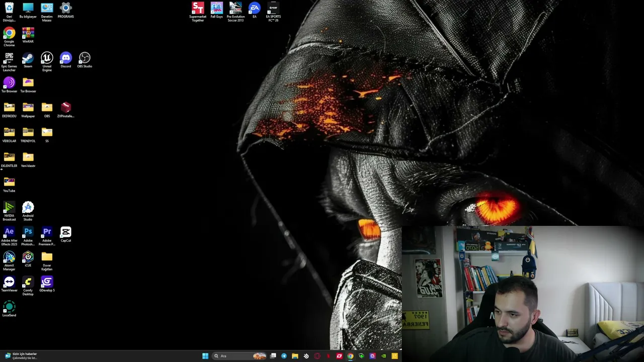Image resolution: width=644 pixels, height=362 pixels.
Task: Open the Sizin için haberler news widget
Action: coord(20,356)
